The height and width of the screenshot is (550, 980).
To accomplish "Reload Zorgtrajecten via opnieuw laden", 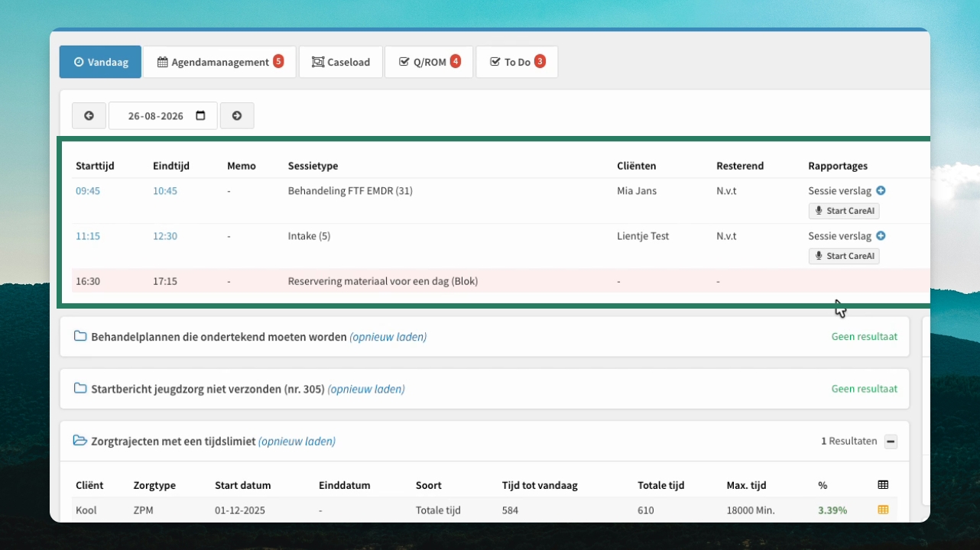I will [297, 442].
